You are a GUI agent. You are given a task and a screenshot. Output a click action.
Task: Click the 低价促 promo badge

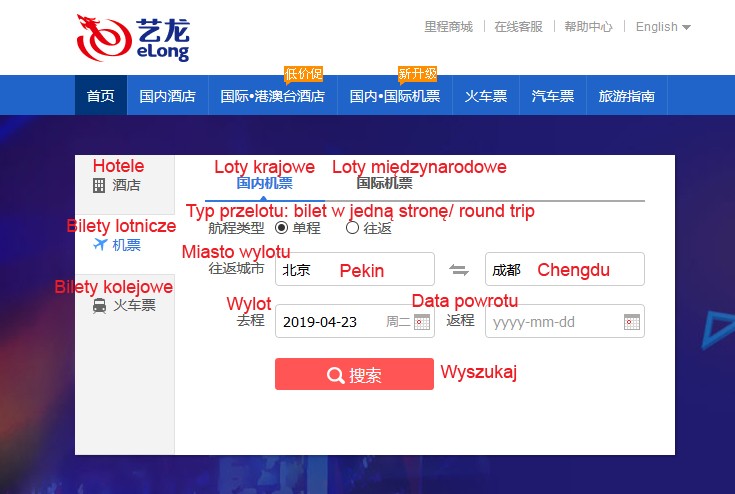[x=304, y=74]
